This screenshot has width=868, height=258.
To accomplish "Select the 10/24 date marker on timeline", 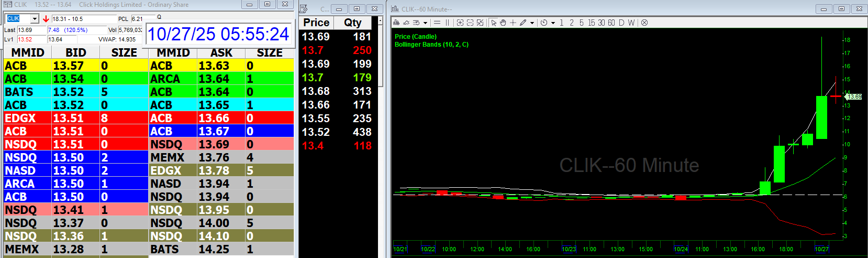I will (x=681, y=249).
